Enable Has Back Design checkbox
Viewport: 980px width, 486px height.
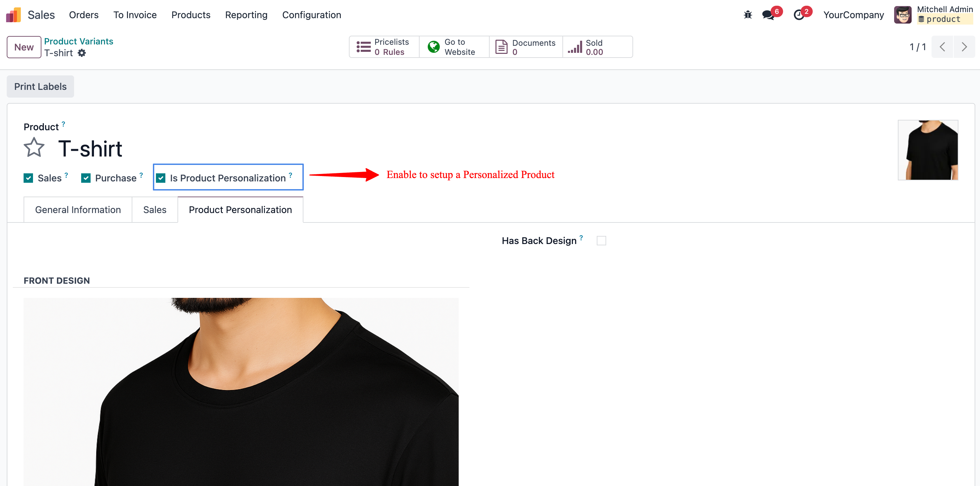click(x=601, y=241)
